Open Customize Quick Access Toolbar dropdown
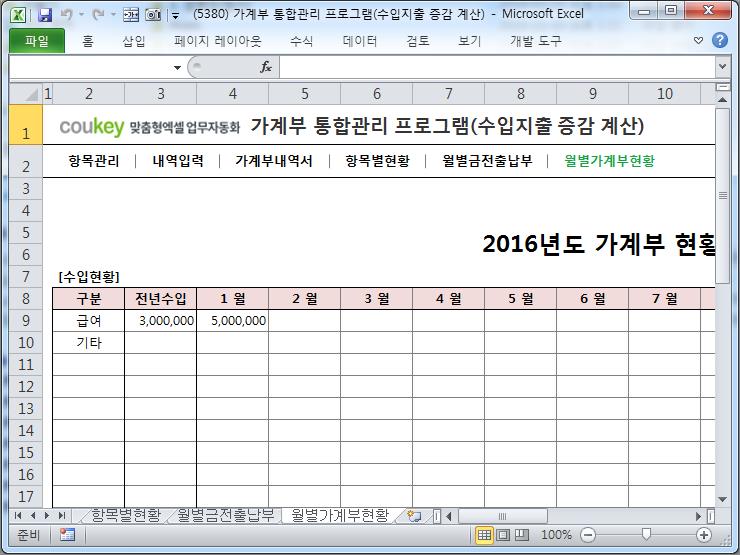Screen dimensions: 740x555 (176, 16)
